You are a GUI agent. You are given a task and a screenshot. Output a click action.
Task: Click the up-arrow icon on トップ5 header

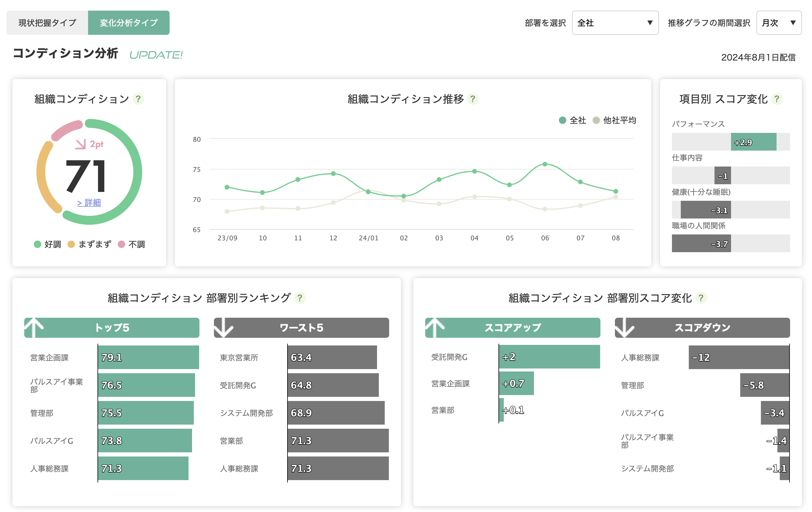pos(34,327)
